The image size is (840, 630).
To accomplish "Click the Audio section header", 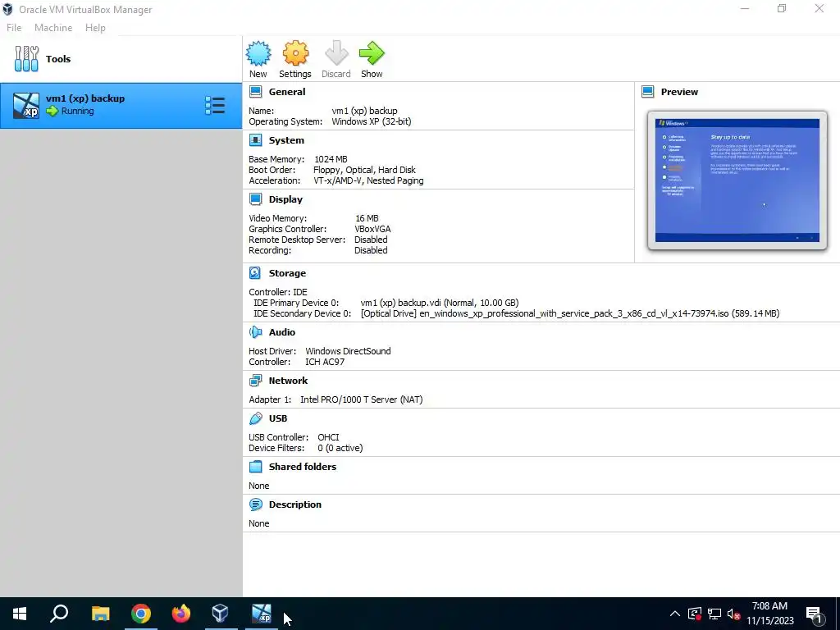I will click(282, 332).
